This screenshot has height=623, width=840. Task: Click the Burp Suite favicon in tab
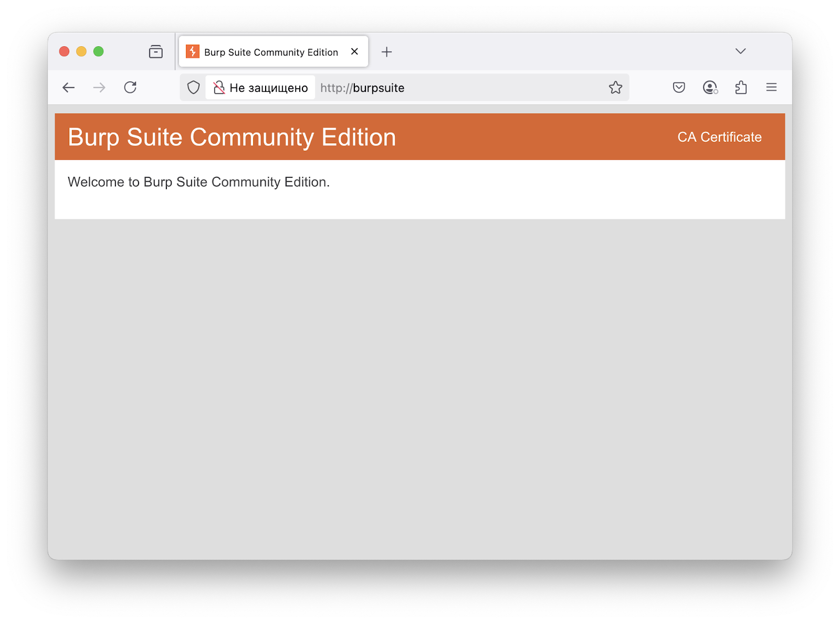click(193, 51)
